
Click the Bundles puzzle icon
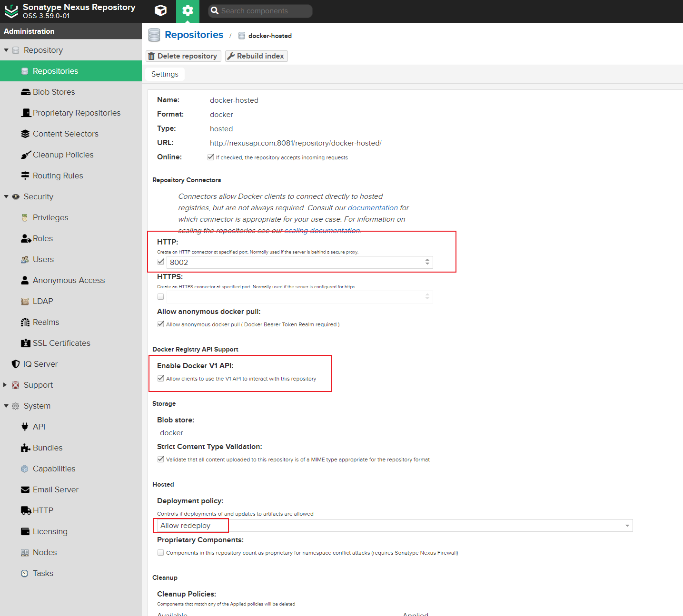click(26, 448)
